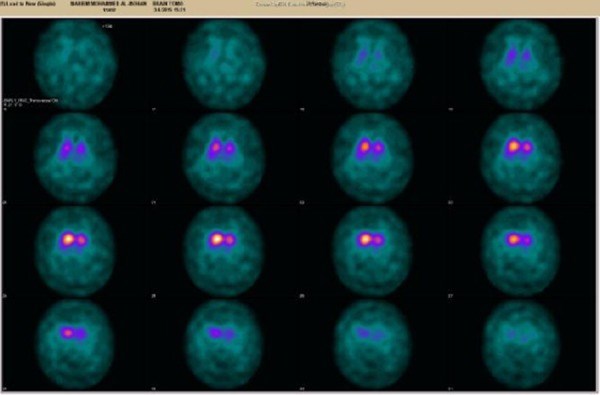The height and width of the screenshot is (395, 600).
Task: Select the first brain slice in top row
Action: point(75,64)
